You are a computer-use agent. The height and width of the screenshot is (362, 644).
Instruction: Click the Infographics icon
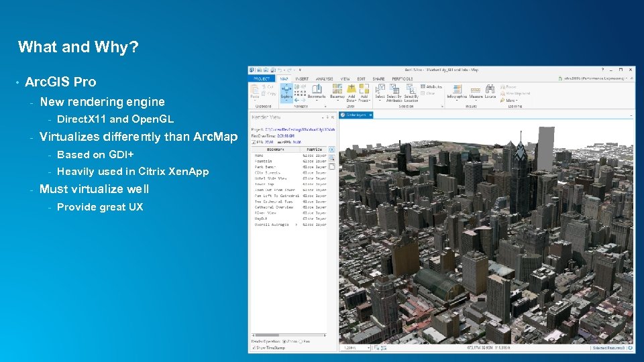[457, 88]
